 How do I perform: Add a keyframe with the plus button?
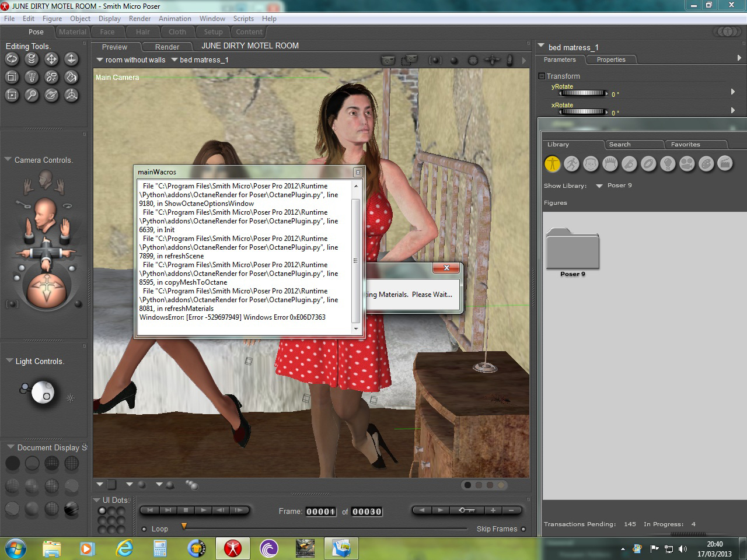(x=493, y=510)
